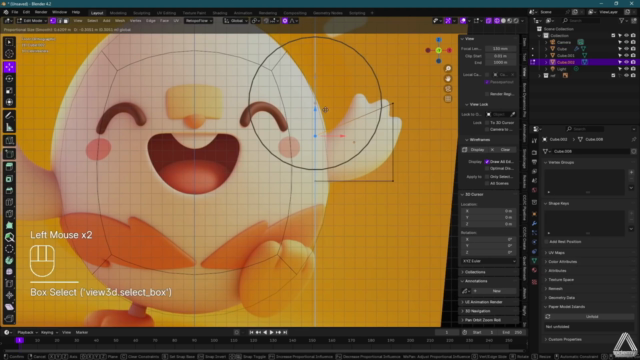Expand the ref collection in the outliner

click(x=539, y=76)
